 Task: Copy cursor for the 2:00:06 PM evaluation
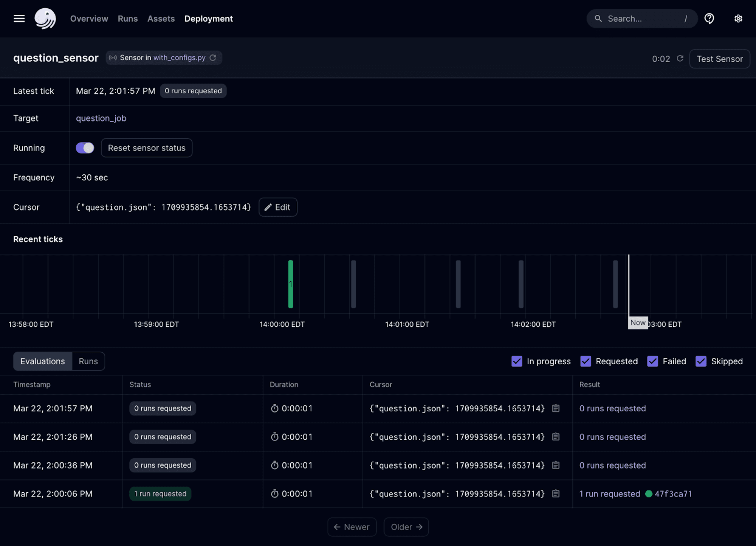[556, 494]
